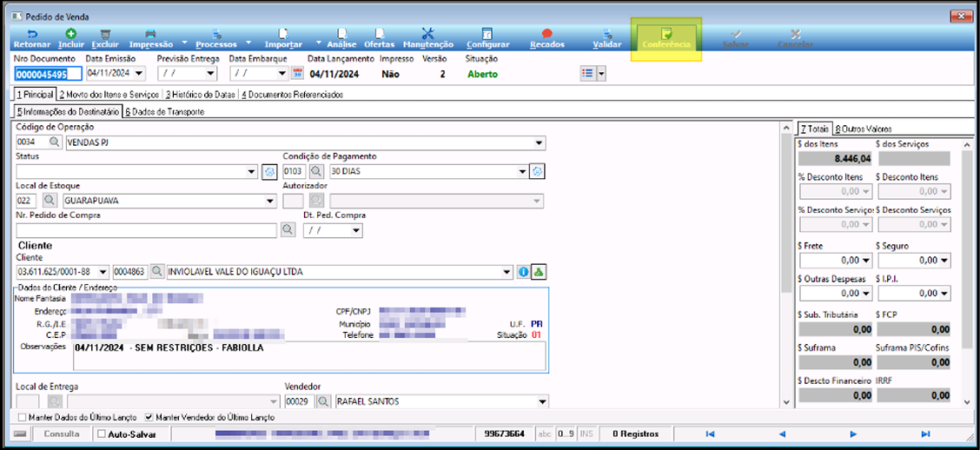Open the Data Emissão date dropdown

pos(139,74)
